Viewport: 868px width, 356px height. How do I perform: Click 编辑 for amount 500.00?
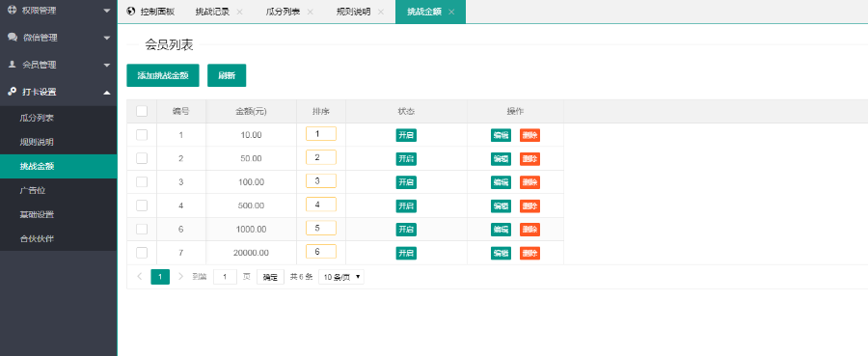click(501, 205)
